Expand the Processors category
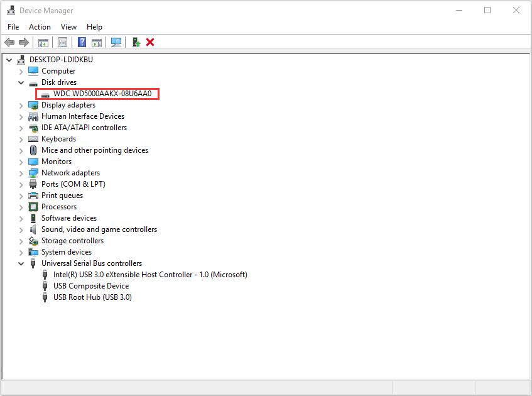Image resolution: width=532 pixels, height=396 pixels. pos(21,207)
